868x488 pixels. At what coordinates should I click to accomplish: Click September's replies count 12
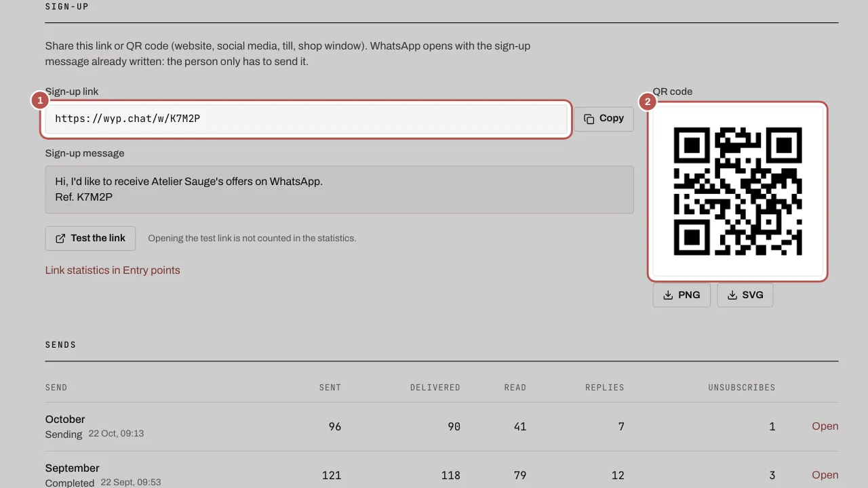click(618, 475)
